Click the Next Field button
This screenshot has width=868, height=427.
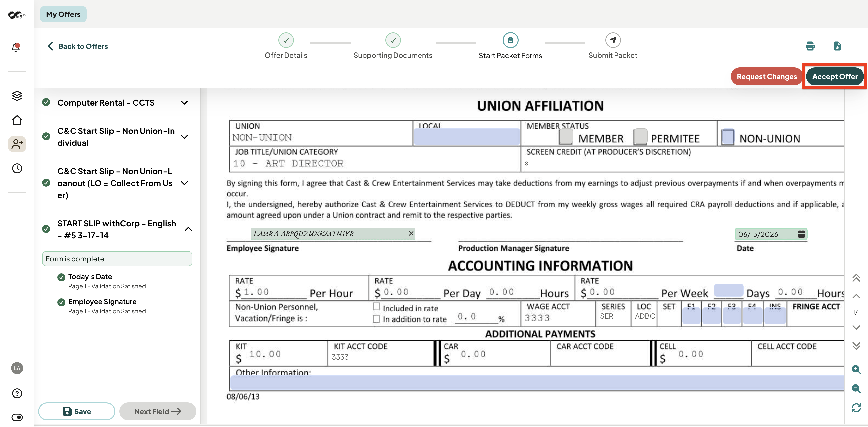(158, 411)
